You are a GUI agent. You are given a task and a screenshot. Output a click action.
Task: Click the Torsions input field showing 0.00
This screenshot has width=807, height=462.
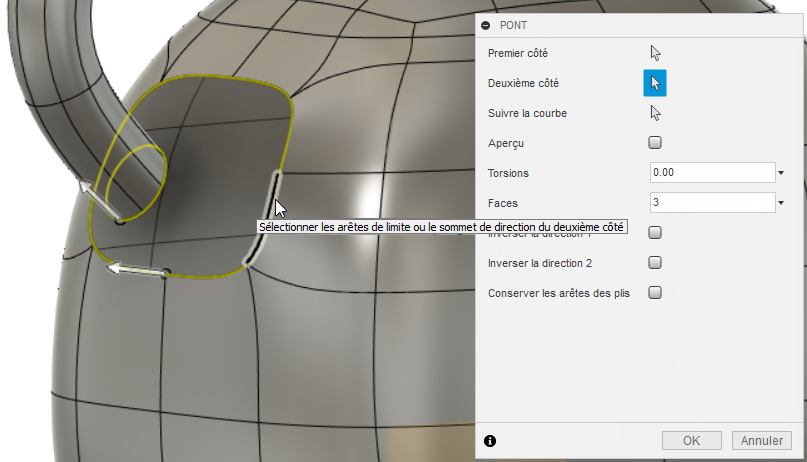click(x=712, y=172)
